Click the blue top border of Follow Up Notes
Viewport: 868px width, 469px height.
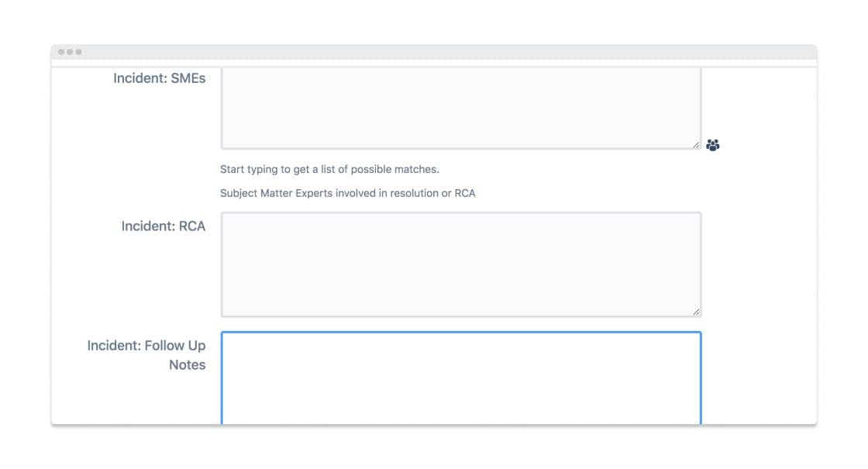[x=460, y=333]
